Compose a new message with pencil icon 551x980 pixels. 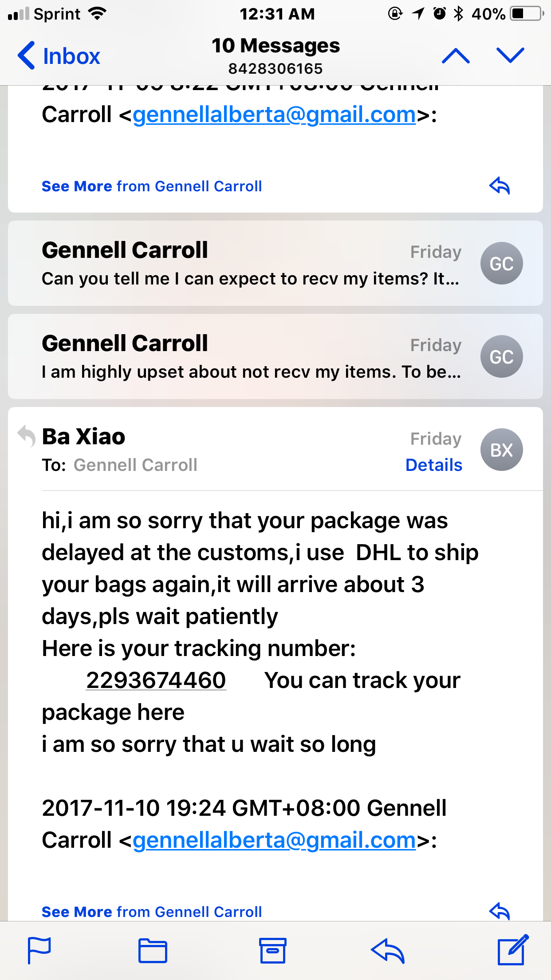pos(513,949)
